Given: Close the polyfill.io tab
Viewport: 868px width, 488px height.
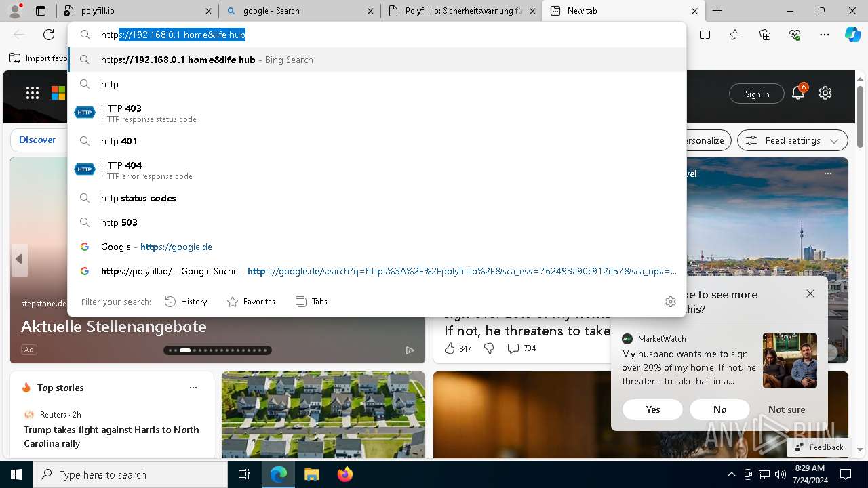Looking at the screenshot, I should pos(208,11).
